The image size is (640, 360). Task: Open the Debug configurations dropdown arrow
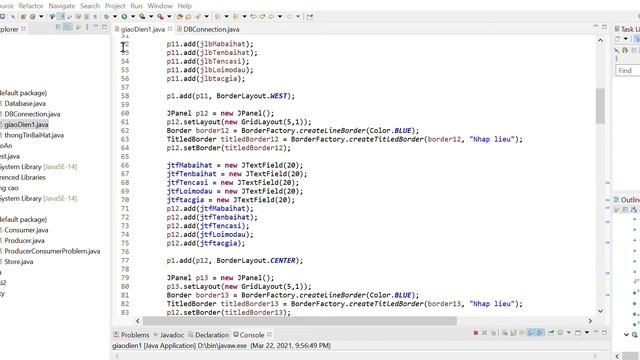(x=115, y=17)
